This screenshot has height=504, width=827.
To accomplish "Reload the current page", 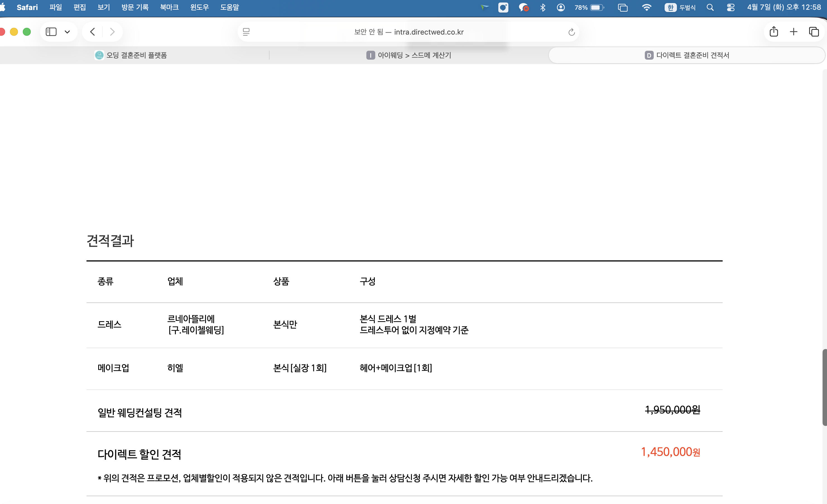I will [x=571, y=32].
